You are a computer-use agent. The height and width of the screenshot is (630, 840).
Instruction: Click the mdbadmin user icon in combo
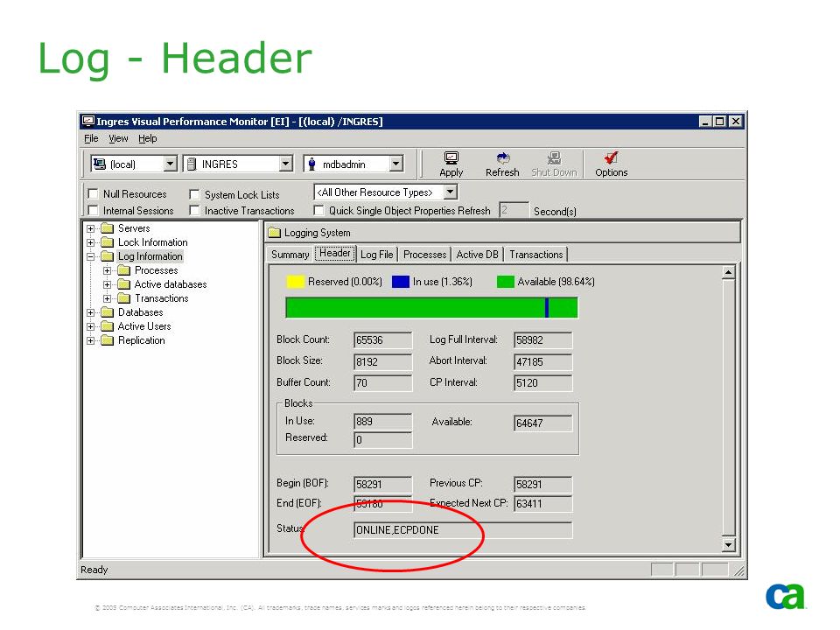click(311, 164)
